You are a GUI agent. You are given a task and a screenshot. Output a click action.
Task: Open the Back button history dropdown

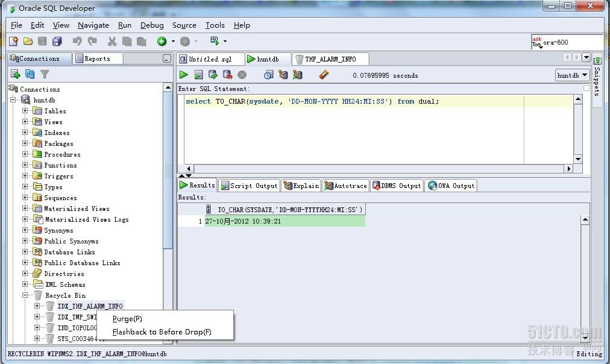click(x=173, y=41)
